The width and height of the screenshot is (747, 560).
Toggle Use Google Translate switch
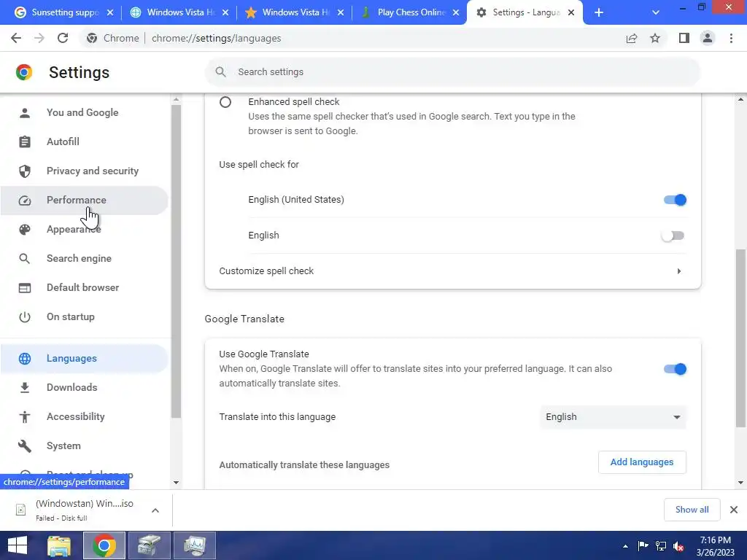(675, 369)
